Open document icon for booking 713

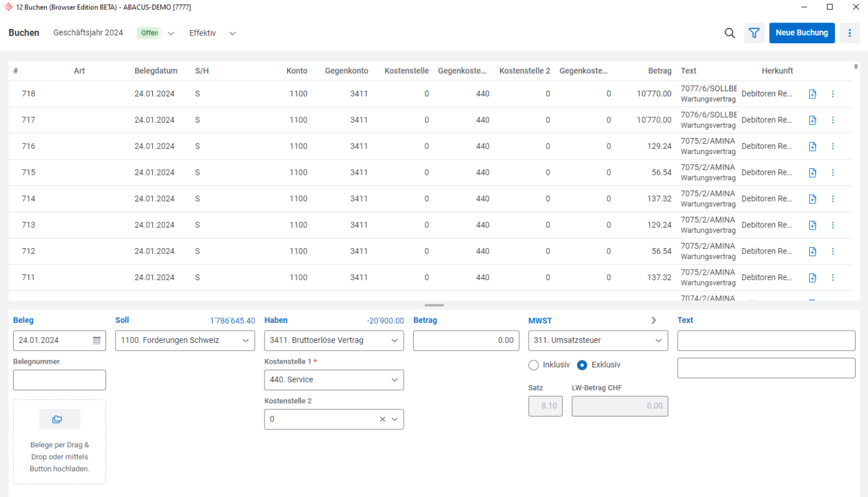tap(812, 225)
